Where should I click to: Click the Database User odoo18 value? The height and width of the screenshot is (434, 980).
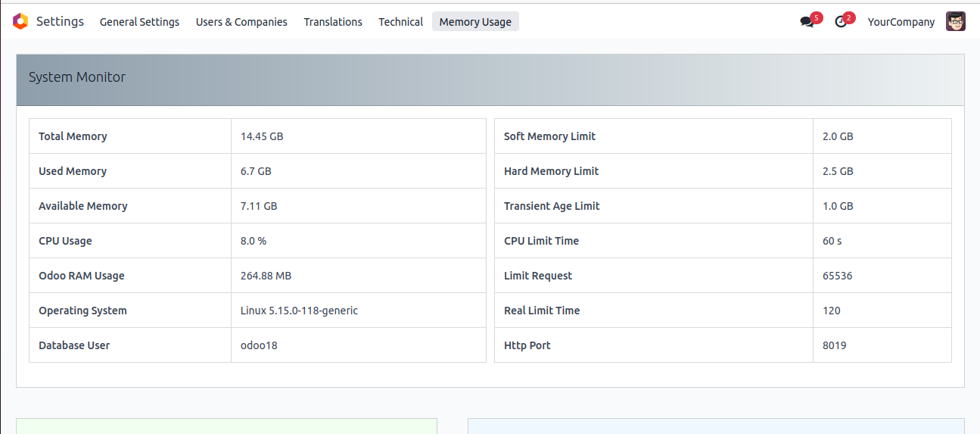(x=259, y=345)
